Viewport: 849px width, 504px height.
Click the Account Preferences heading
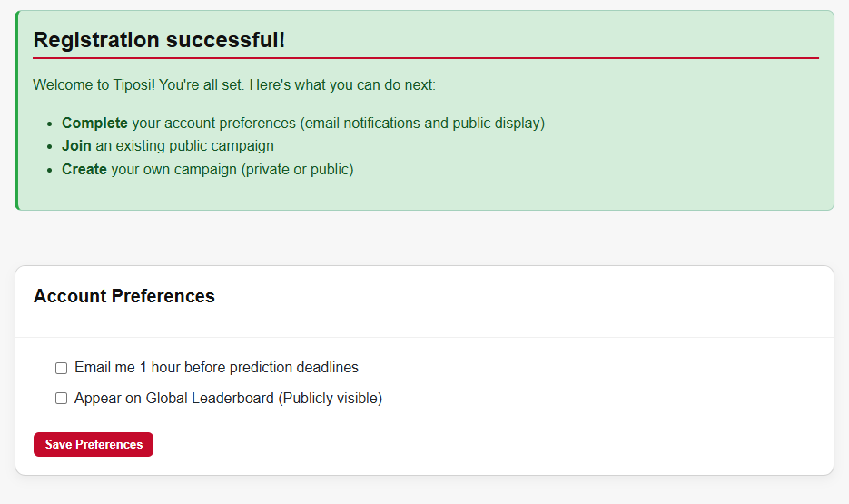(x=124, y=296)
